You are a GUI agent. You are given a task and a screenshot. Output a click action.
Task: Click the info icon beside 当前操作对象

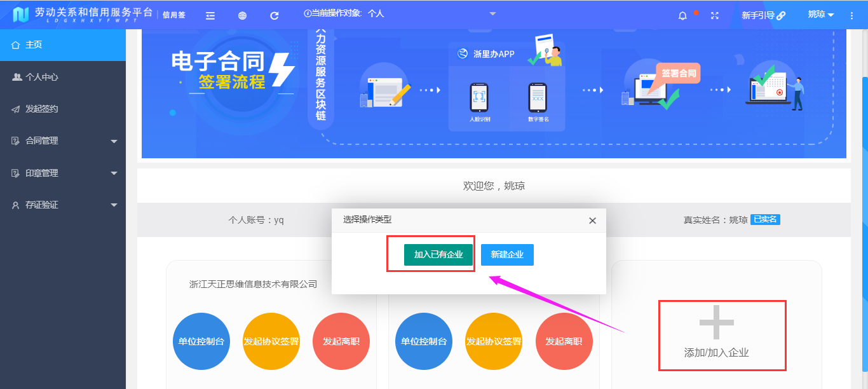pyautogui.click(x=308, y=13)
